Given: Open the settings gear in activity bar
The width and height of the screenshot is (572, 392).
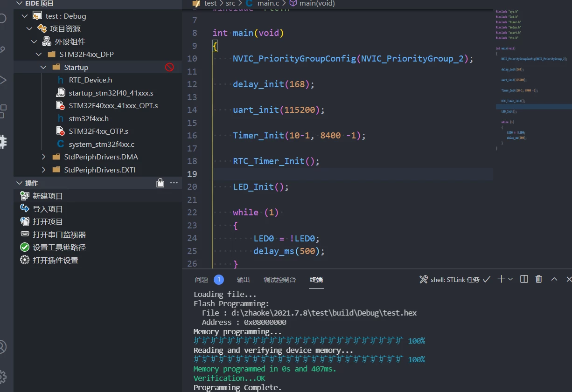Looking at the screenshot, I should pos(3,377).
